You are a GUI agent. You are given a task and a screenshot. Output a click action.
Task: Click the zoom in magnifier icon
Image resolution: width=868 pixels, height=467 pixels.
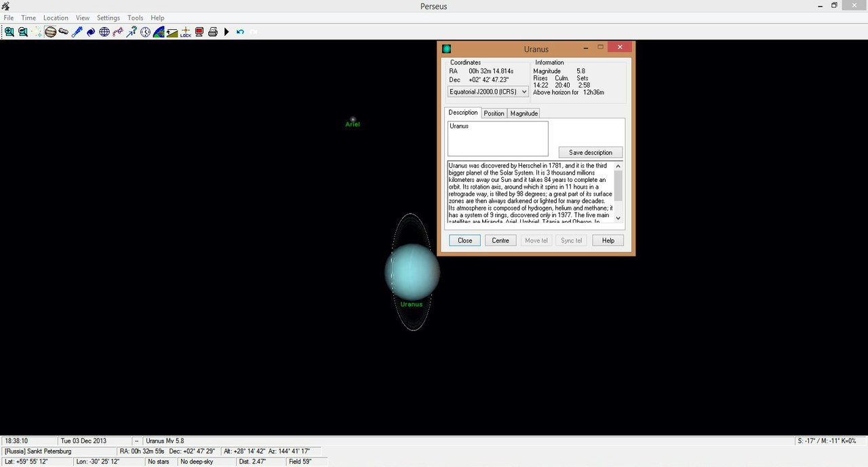click(9, 32)
